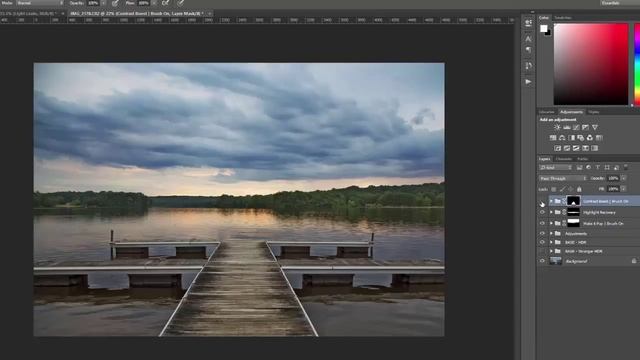Hide the Adjustments layer group
The image size is (640, 360).
(x=542, y=233)
